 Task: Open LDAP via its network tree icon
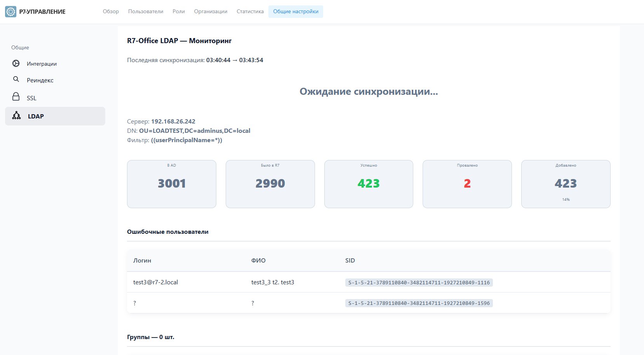coord(16,116)
